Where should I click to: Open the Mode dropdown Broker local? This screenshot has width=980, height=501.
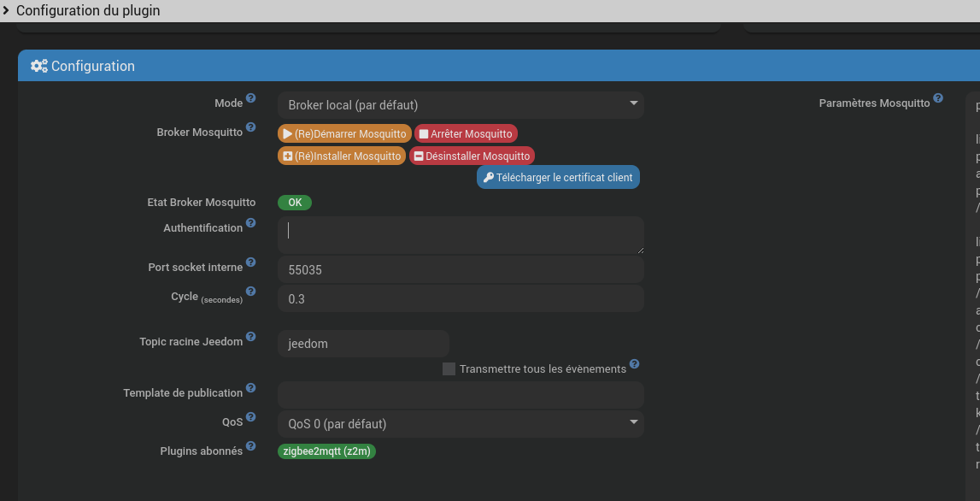461,105
